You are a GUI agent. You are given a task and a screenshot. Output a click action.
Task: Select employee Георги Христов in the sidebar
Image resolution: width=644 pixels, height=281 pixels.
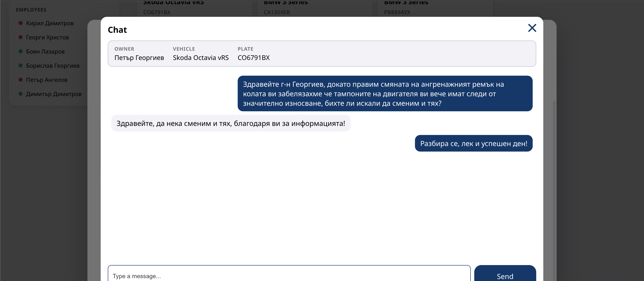[48, 37]
